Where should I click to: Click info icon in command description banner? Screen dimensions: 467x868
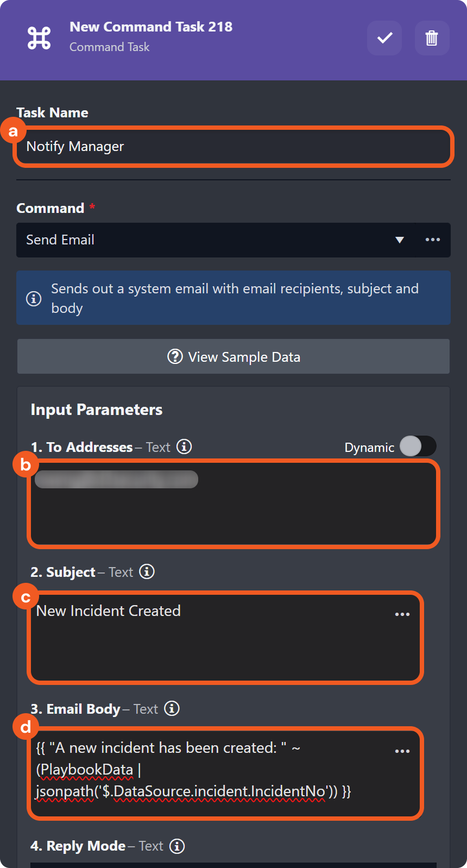click(x=34, y=298)
